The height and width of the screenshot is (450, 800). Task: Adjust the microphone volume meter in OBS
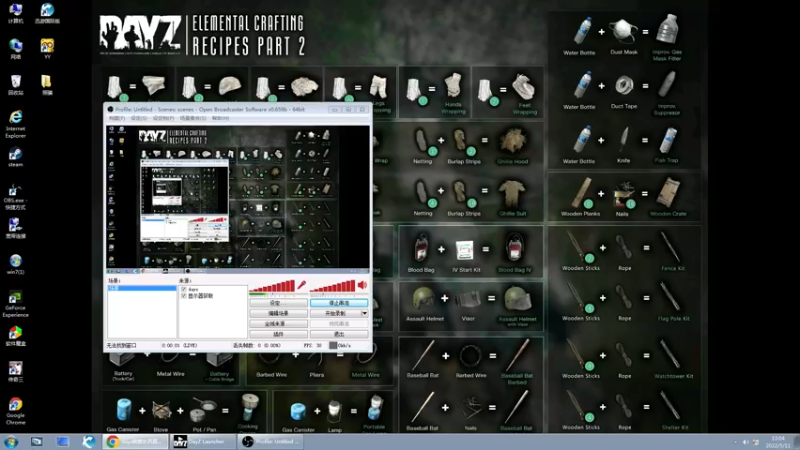click(x=272, y=286)
